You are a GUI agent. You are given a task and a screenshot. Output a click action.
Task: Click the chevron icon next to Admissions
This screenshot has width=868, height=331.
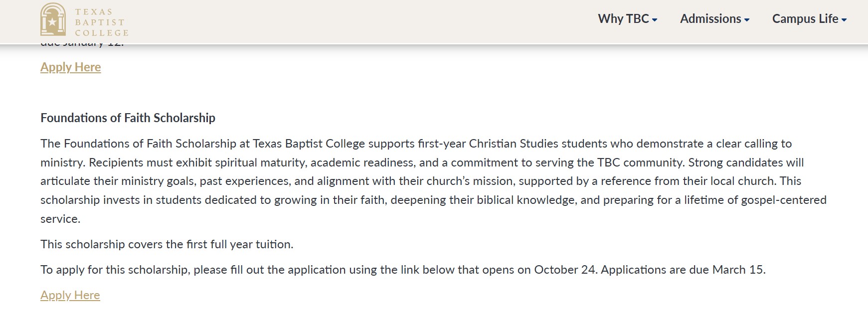click(x=747, y=19)
